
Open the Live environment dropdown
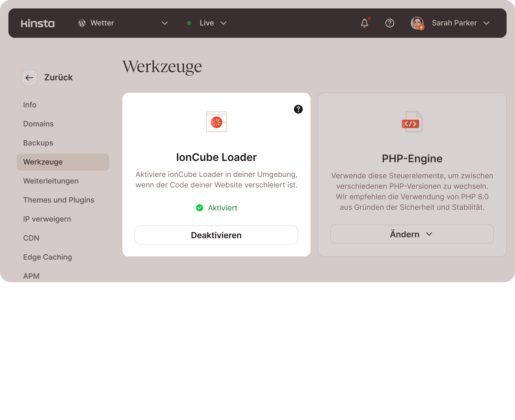223,23
